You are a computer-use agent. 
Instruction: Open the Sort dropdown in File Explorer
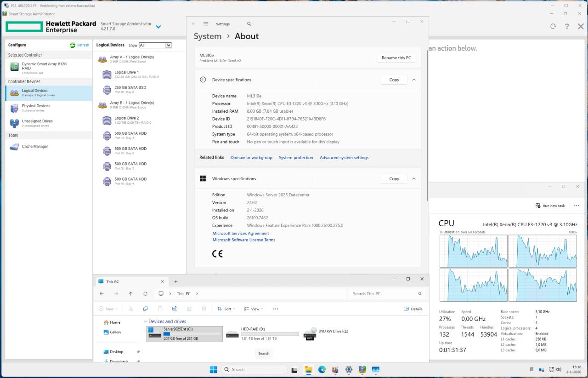[x=225, y=309]
